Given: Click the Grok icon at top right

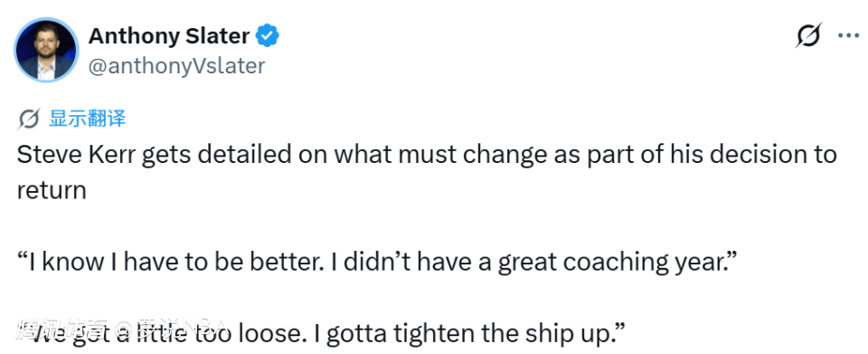Looking at the screenshot, I should [x=808, y=35].
